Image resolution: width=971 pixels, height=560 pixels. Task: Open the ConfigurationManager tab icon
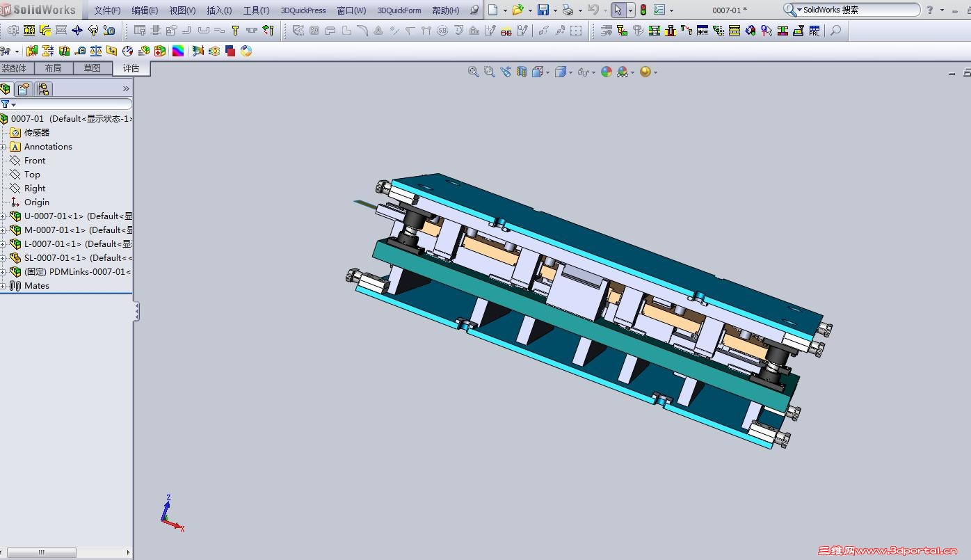click(x=43, y=89)
